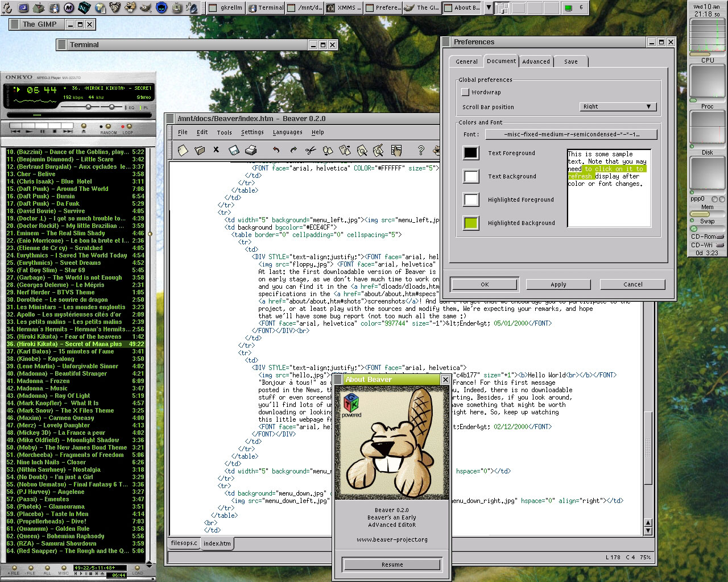
Task: Switch to the Advanced preferences tab
Action: [x=536, y=61]
